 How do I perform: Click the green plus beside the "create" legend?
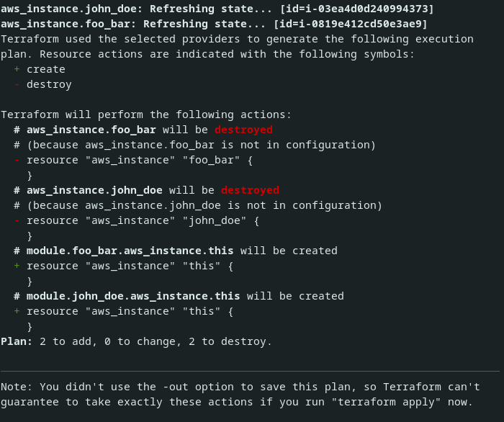pyautogui.click(x=17, y=69)
